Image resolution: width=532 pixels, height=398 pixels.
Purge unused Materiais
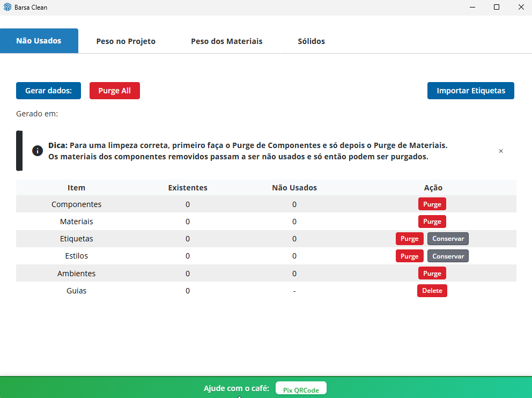tap(432, 222)
